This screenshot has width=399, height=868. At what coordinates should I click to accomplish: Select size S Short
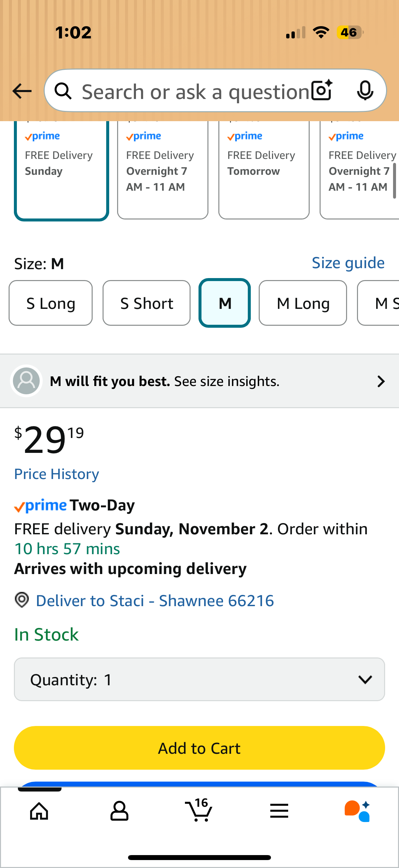[x=147, y=303]
